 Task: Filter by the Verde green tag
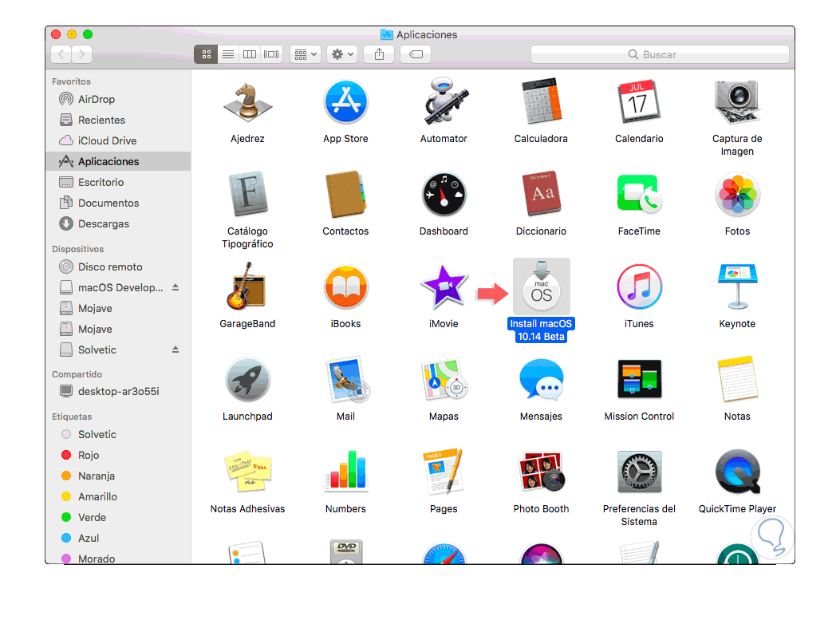click(118, 518)
